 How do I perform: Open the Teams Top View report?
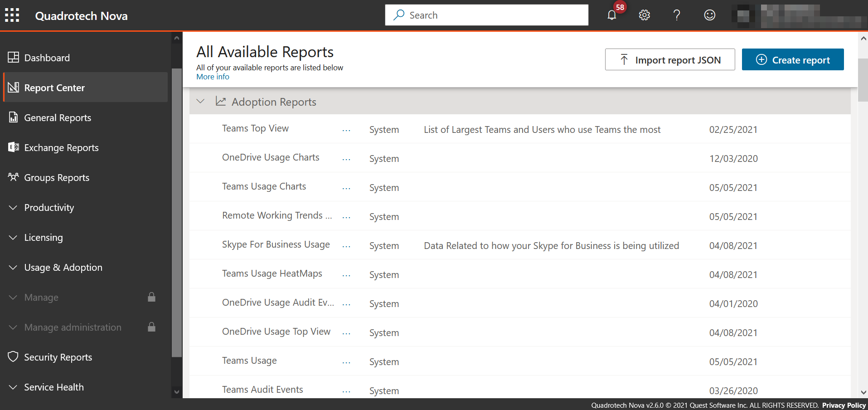pyautogui.click(x=255, y=128)
